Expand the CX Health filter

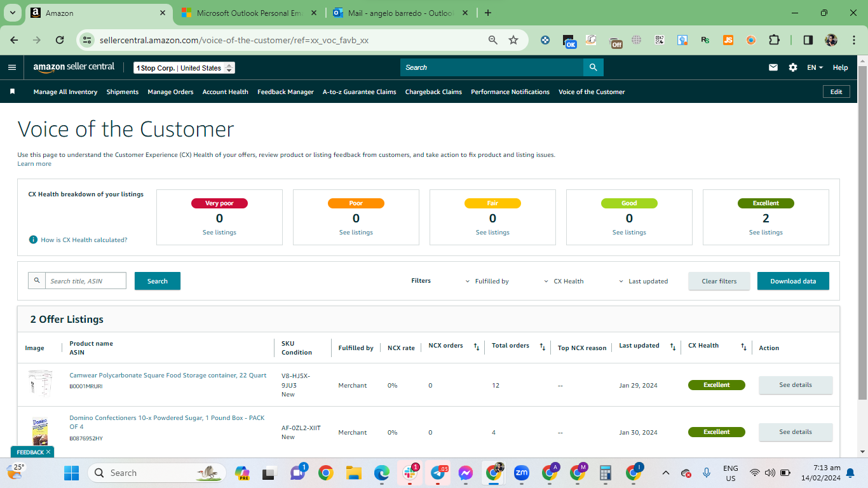(x=564, y=281)
